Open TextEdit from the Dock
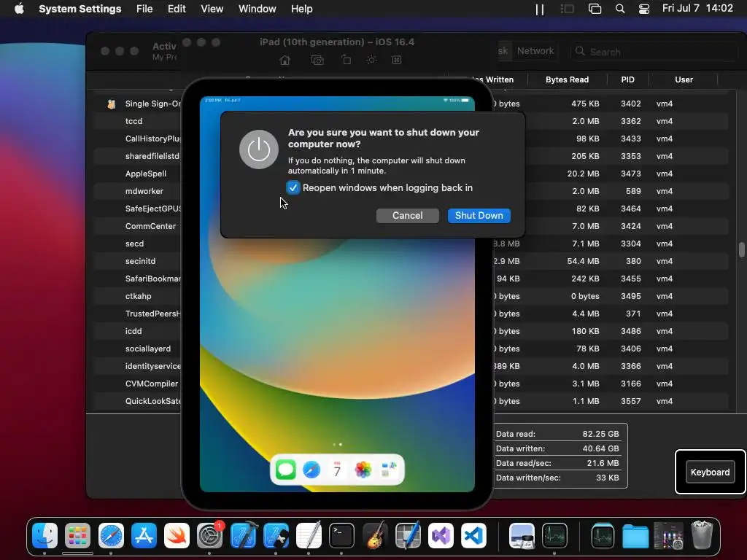The height and width of the screenshot is (560, 747). click(309, 536)
